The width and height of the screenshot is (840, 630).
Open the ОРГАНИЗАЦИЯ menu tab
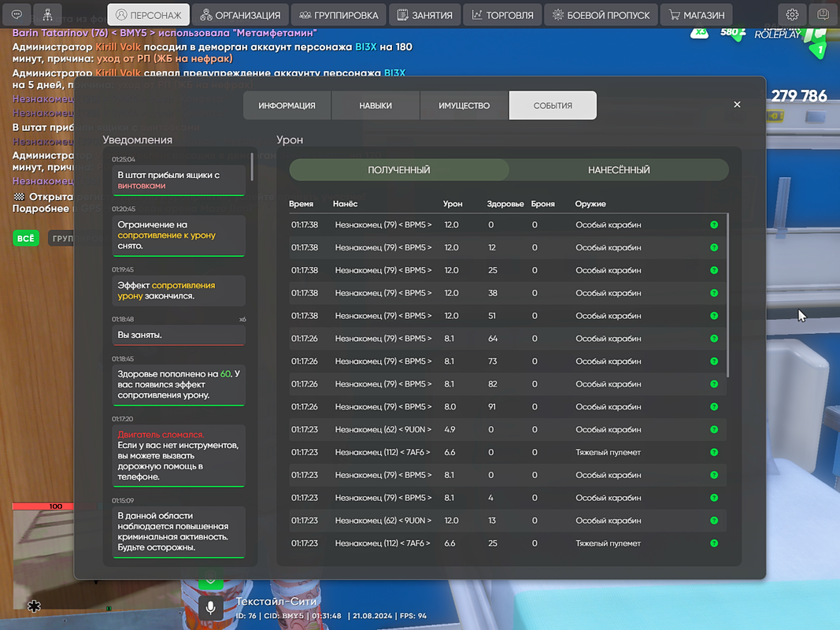point(241,15)
